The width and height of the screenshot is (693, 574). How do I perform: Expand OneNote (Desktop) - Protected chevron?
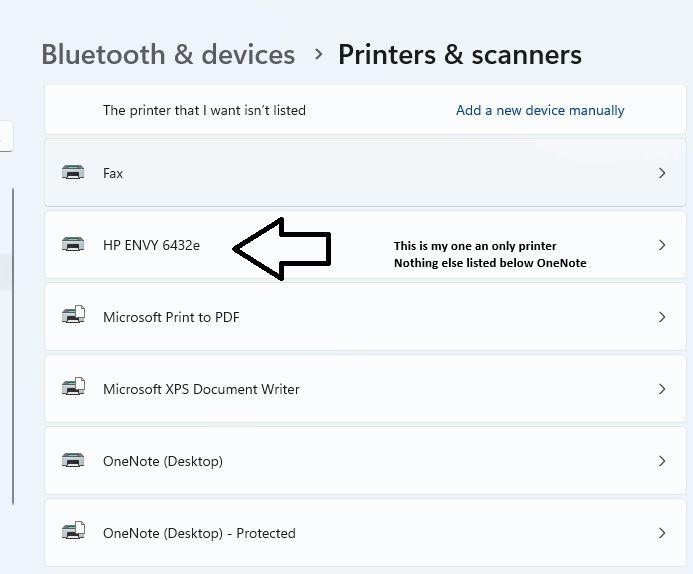662,533
